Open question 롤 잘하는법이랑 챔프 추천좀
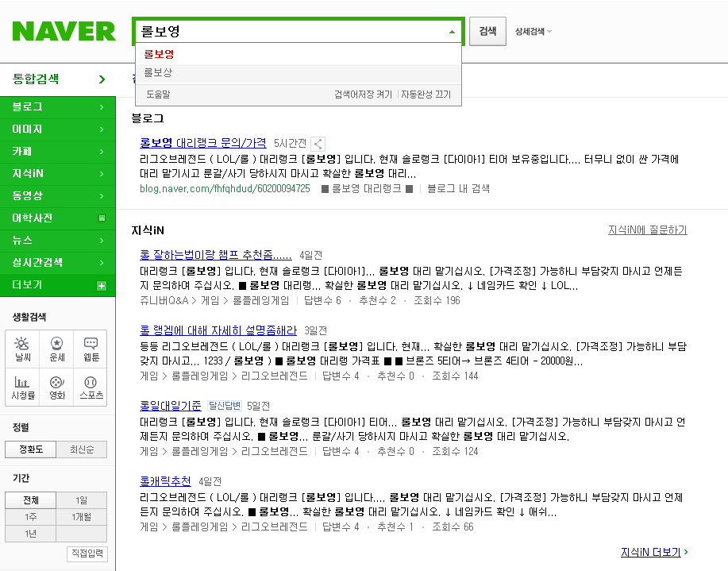Viewport: 728px width, 571px height. pos(215,255)
